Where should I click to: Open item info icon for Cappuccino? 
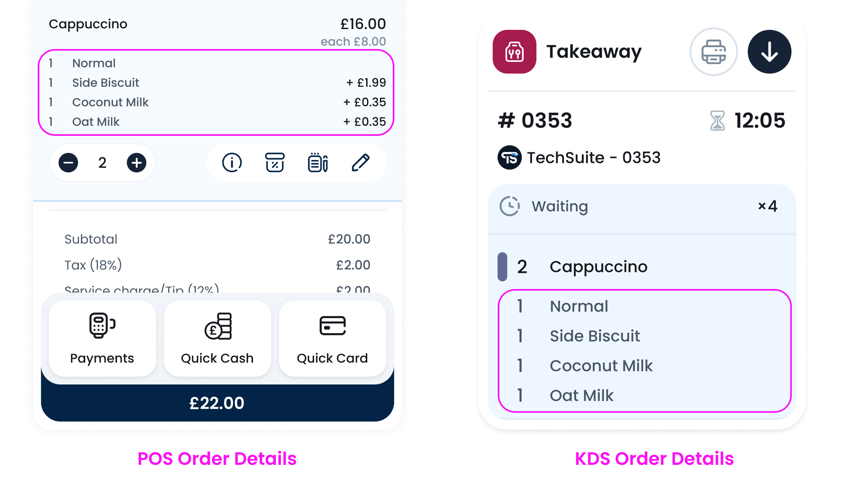click(232, 163)
